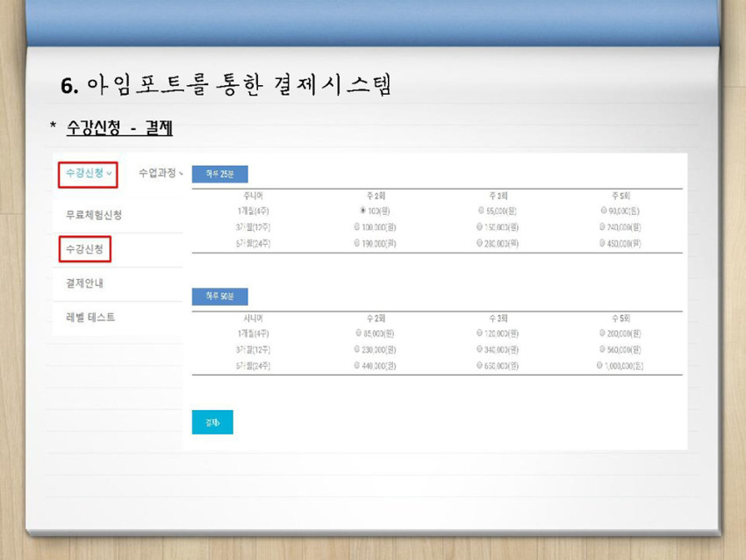Image resolution: width=746 pixels, height=560 pixels.
Task: Select the 100(원) junior 1-month radio
Action: pyautogui.click(x=363, y=211)
